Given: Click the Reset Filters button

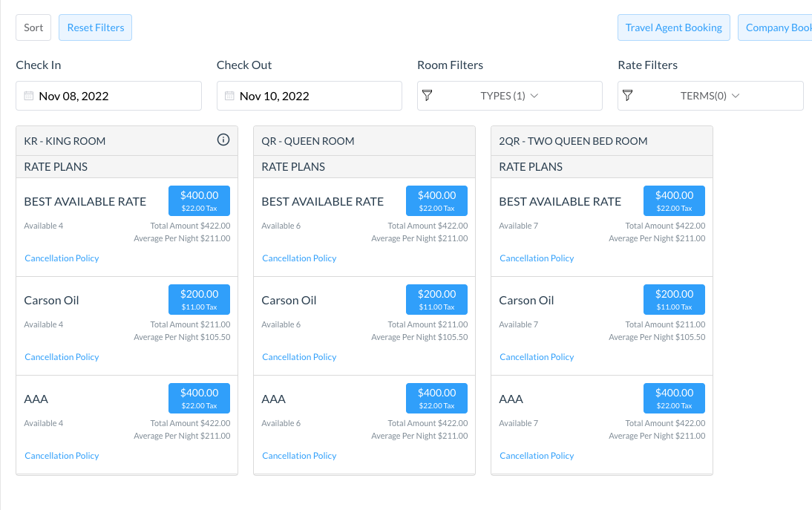Looking at the screenshot, I should (95, 27).
